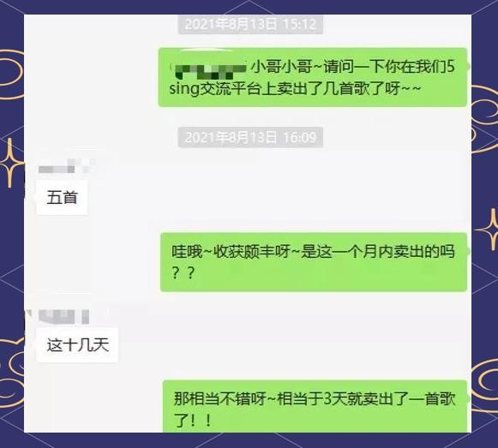This screenshot has height=448, width=498.
Task: Click the blurred sender name above '这十几天'
Action: coord(63,317)
